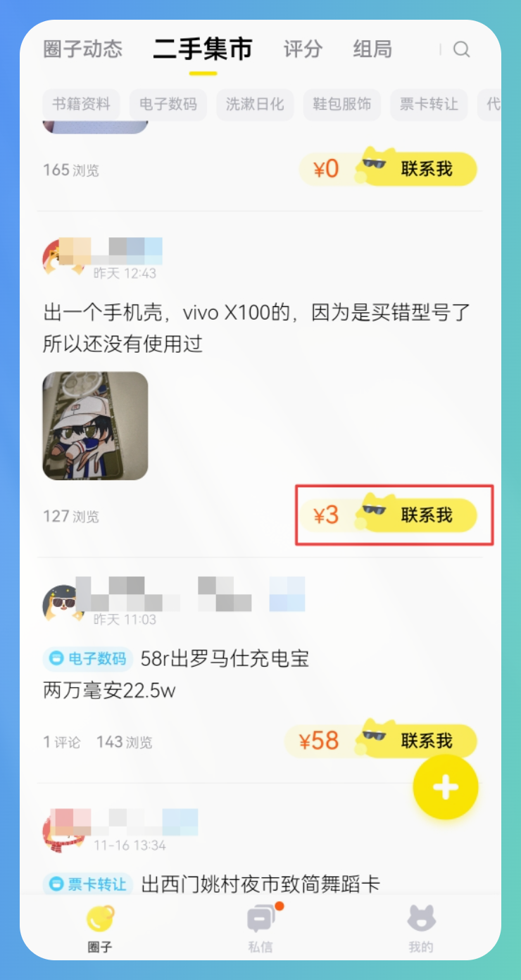Image resolution: width=521 pixels, height=980 pixels.
Task: Tap the yellow plus floating button
Action: point(446,788)
